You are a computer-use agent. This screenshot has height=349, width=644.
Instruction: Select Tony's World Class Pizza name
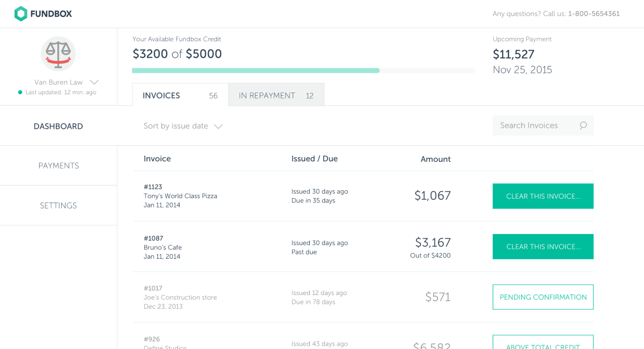pos(181,196)
